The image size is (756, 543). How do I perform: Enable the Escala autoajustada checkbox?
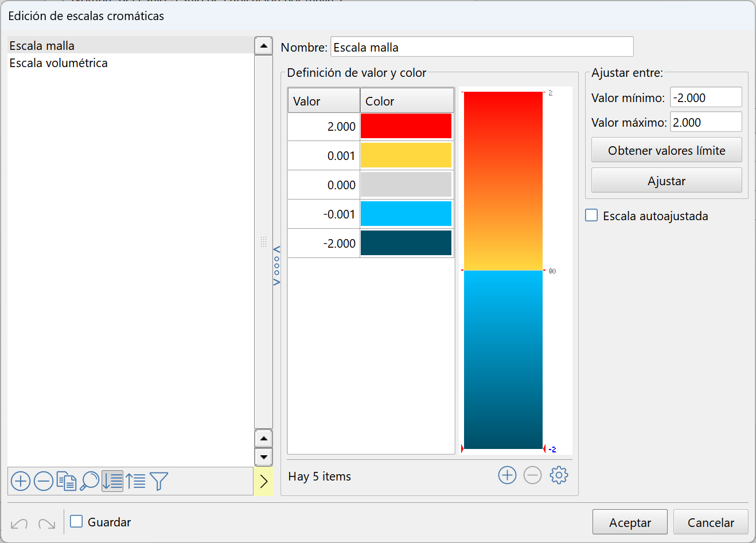[591, 216]
